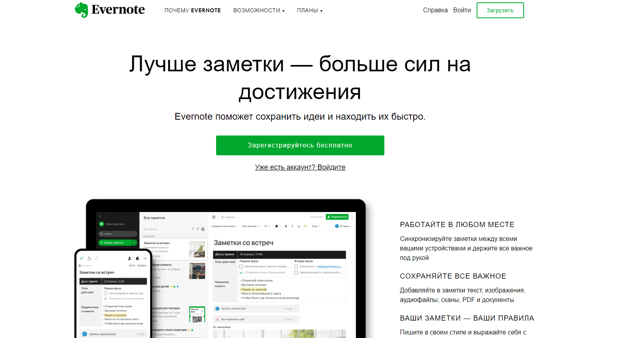
Task: Check Запланировать повторный box
Action: [296, 273]
